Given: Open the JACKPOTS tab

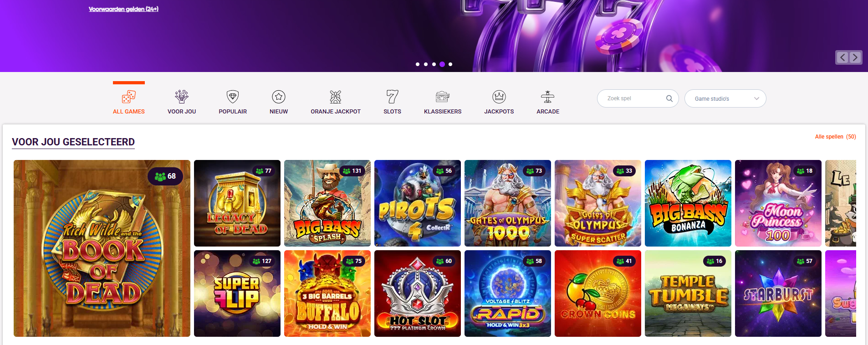Looking at the screenshot, I should tap(499, 112).
